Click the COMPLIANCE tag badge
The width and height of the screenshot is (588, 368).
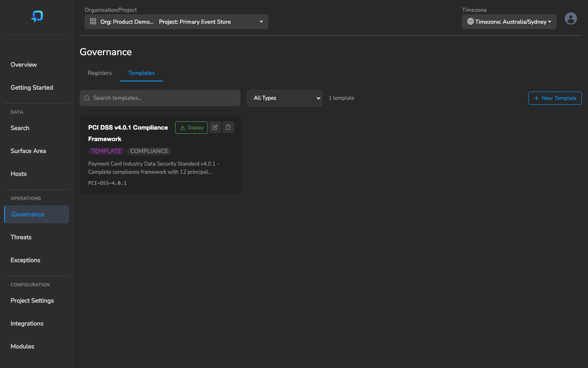[x=149, y=151]
